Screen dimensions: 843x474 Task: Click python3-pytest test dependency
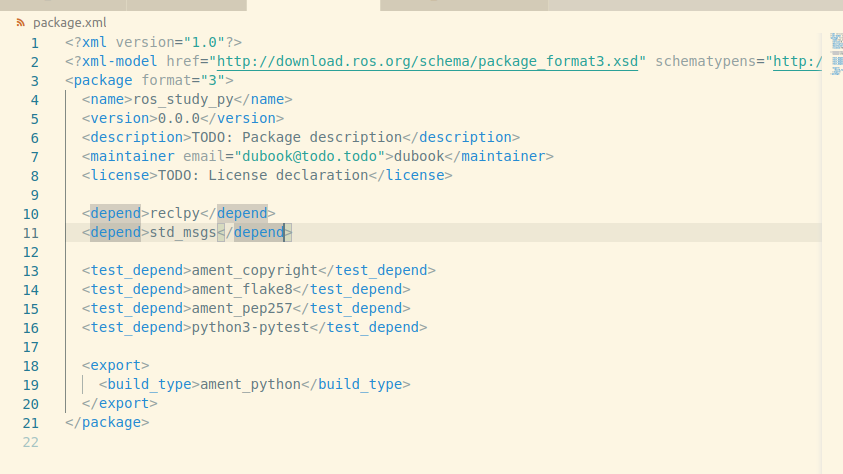point(251,327)
